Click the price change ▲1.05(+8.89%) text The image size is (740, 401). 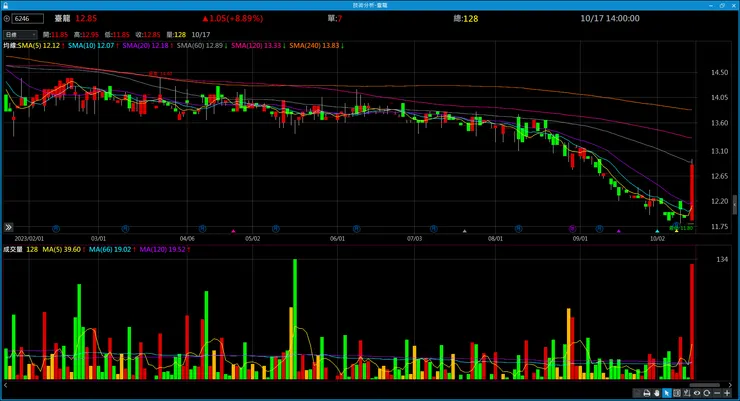[233, 18]
